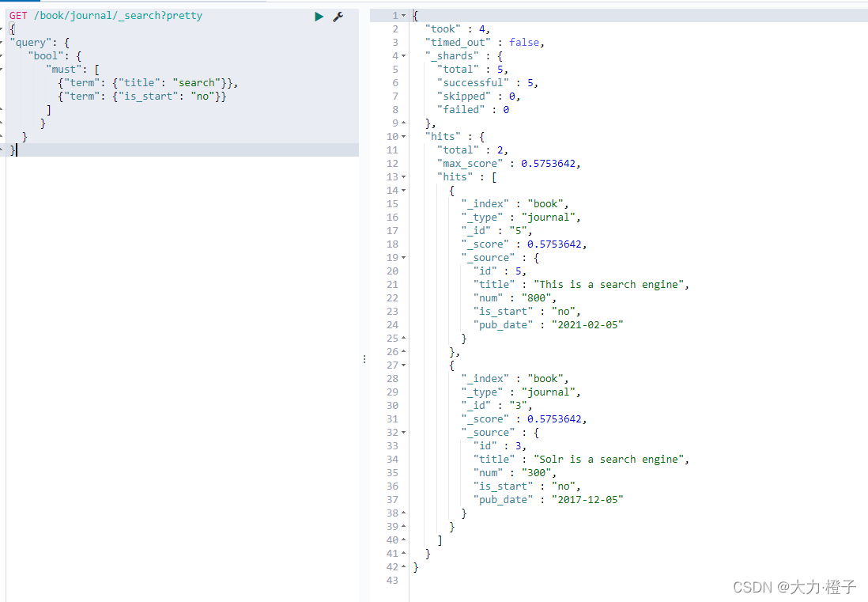The height and width of the screenshot is (602, 868).
Task: Collapse the first hit object on line 14
Action: pos(403,191)
